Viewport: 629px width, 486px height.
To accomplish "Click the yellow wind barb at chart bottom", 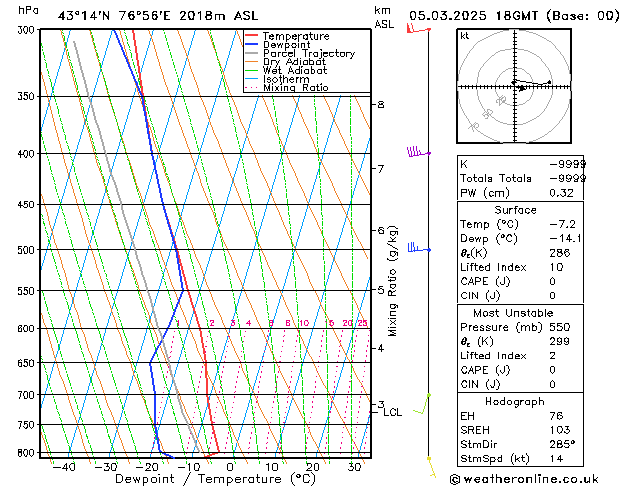I will [x=431, y=465].
